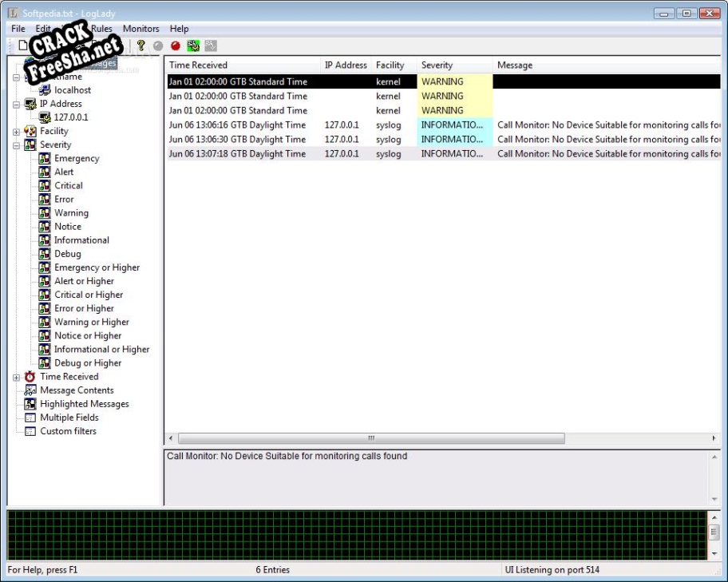Open the Help menu
Screen dimensions: 728x582
pyautogui.click(x=179, y=29)
